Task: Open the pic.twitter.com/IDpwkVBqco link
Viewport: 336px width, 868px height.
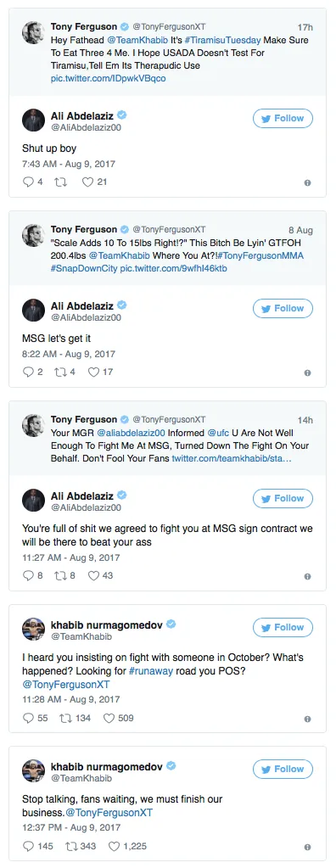Action: pyautogui.click(x=108, y=79)
